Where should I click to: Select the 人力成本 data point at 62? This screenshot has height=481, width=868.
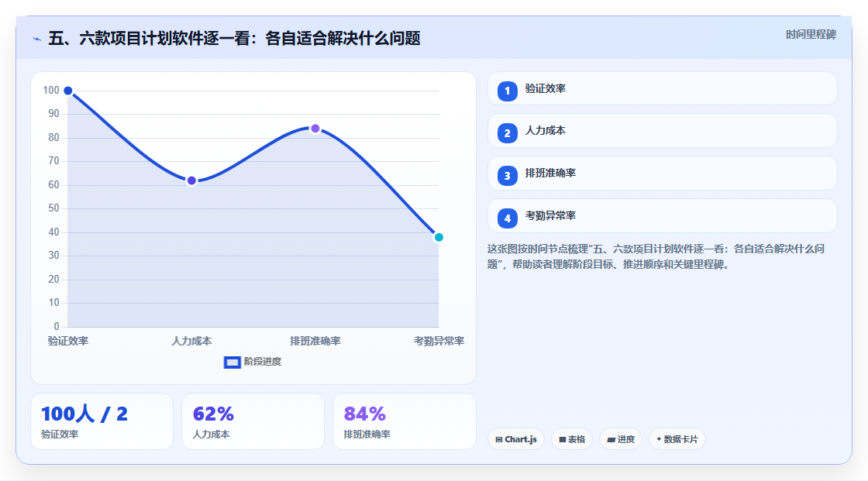coord(191,180)
